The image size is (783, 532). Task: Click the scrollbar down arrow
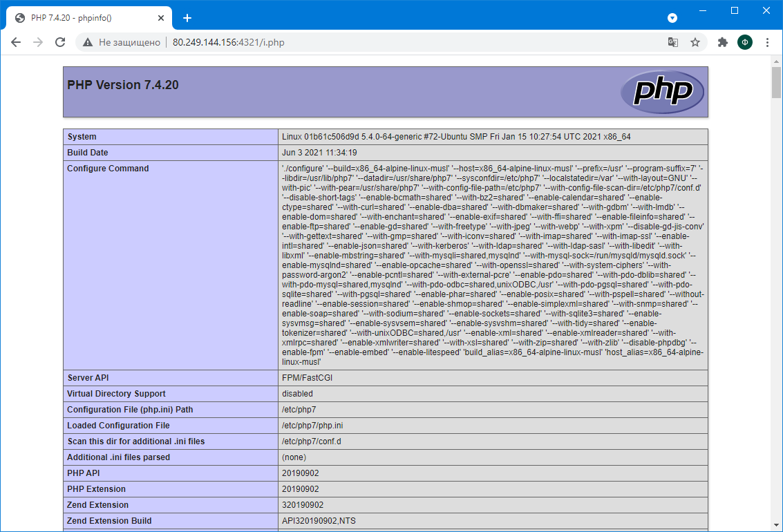tap(776, 525)
